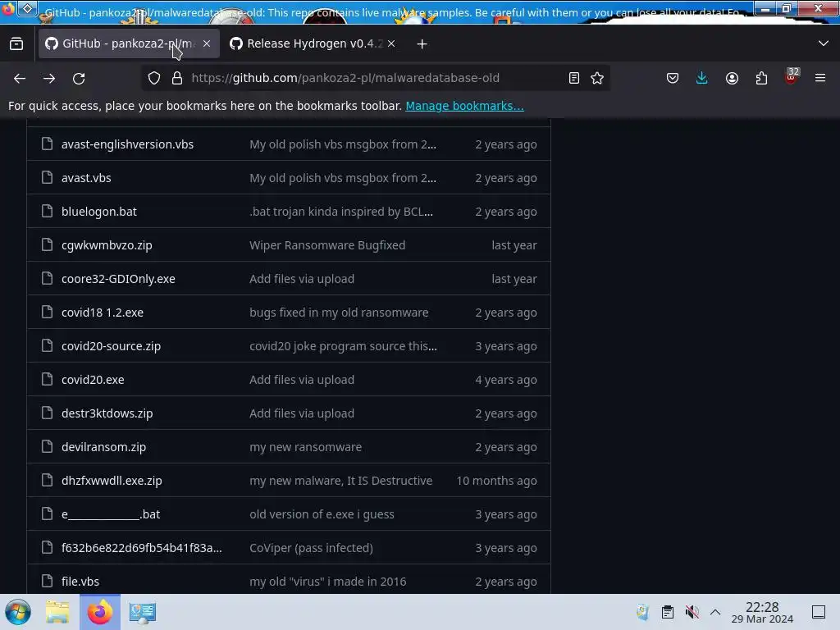Open commit 'my old "virus" i made in 2016'

(x=328, y=582)
